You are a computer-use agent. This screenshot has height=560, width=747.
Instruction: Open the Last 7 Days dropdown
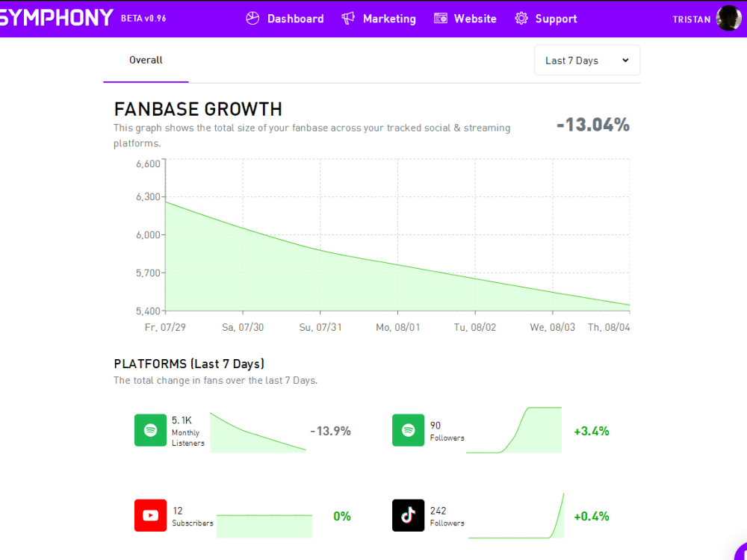[587, 60]
